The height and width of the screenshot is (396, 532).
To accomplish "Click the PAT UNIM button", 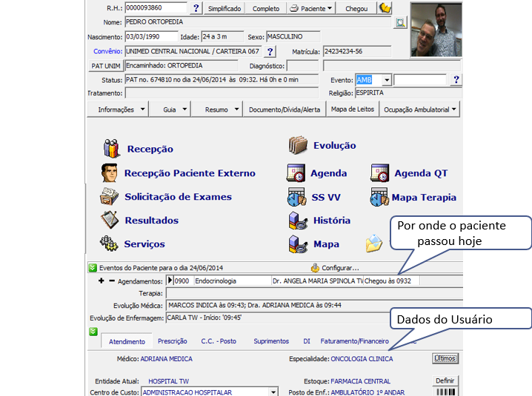I will (106, 66).
